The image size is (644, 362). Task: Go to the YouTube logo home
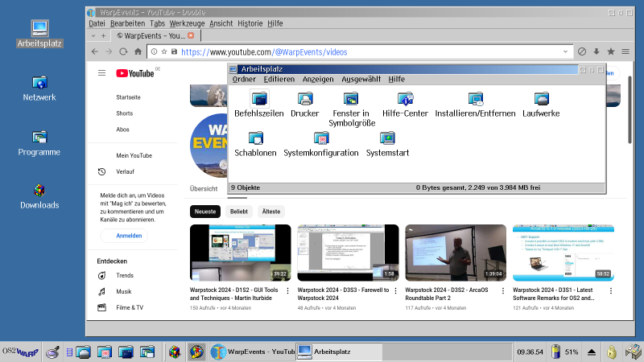[x=135, y=73]
